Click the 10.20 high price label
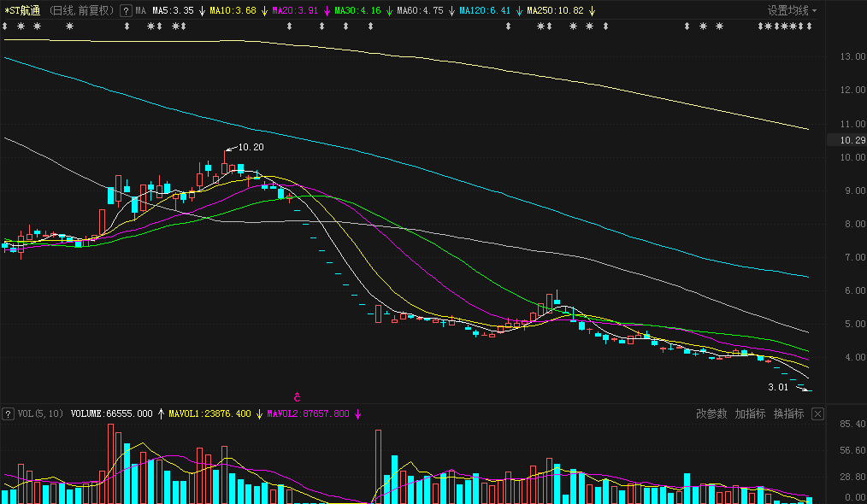This screenshot has height=504, width=867. pos(250,148)
